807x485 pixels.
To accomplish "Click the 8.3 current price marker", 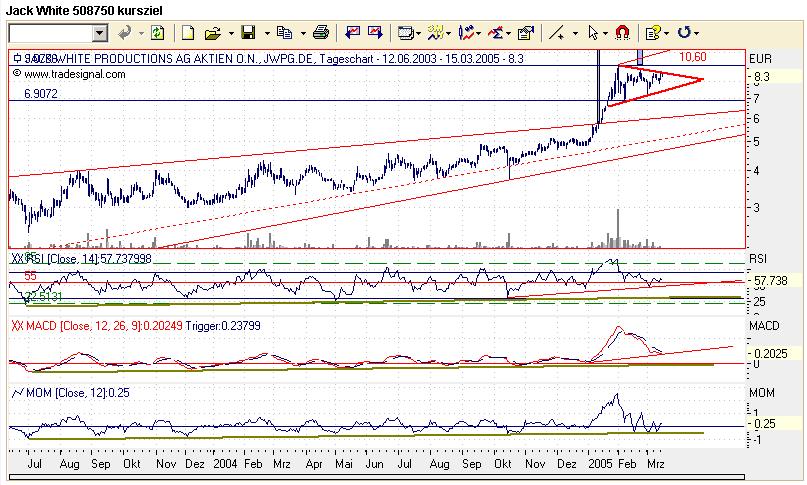I will pyautogui.click(x=762, y=77).
